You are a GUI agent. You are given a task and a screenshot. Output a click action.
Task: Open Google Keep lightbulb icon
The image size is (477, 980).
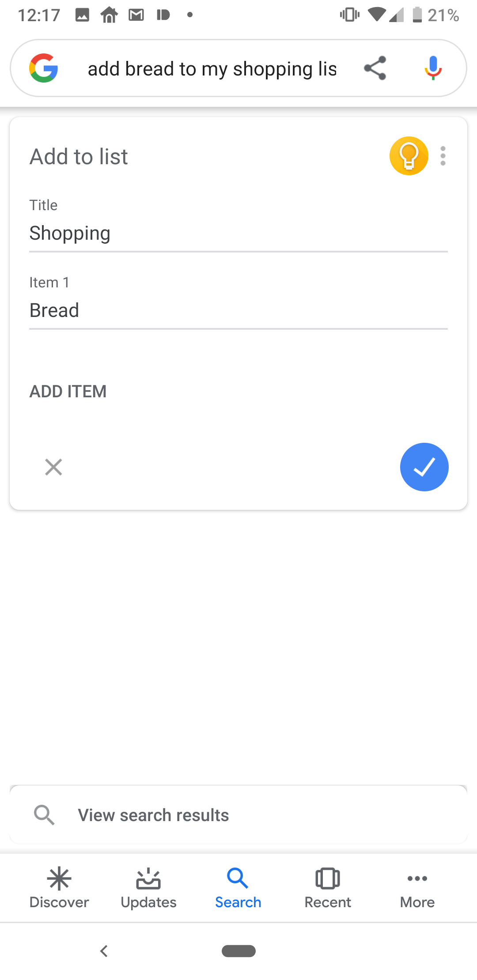(409, 156)
